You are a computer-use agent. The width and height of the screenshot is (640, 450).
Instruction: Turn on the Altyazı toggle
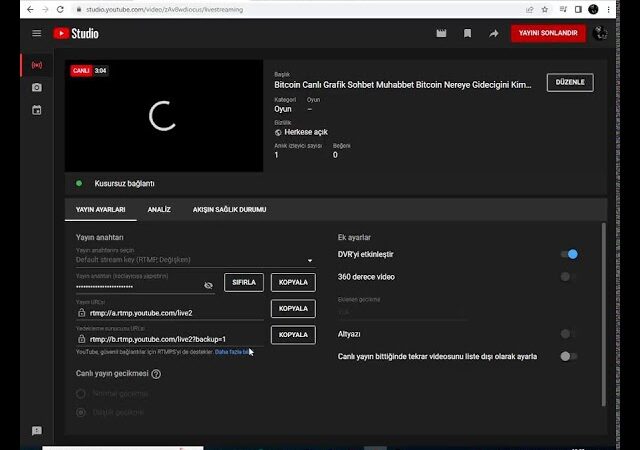[568, 334]
